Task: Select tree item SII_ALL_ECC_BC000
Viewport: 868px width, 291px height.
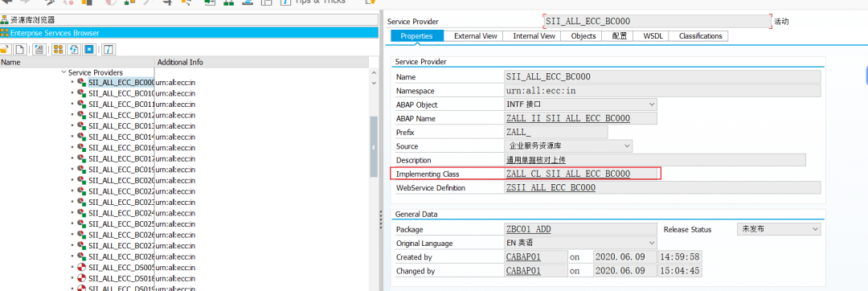Action: pyautogui.click(x=121, y=83)
